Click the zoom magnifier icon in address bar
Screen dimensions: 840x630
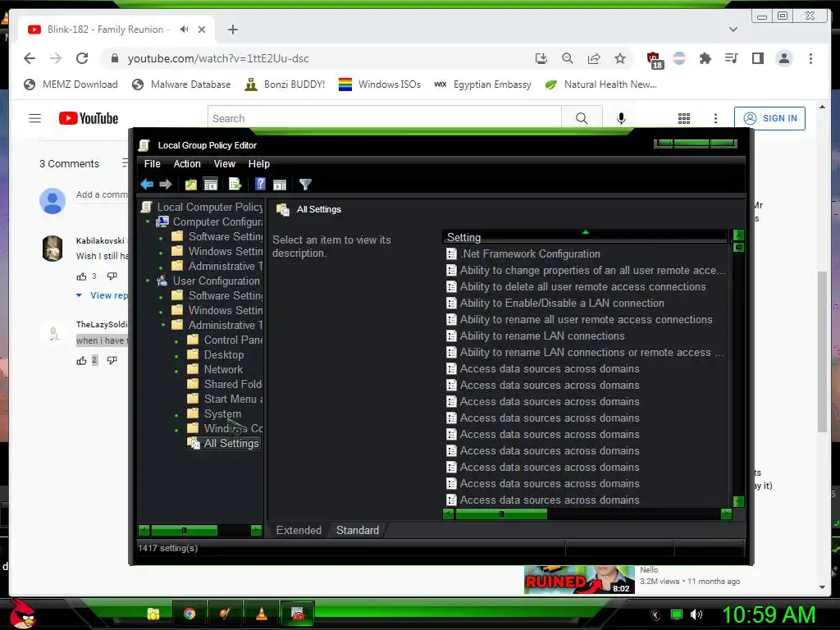(568, 58)
